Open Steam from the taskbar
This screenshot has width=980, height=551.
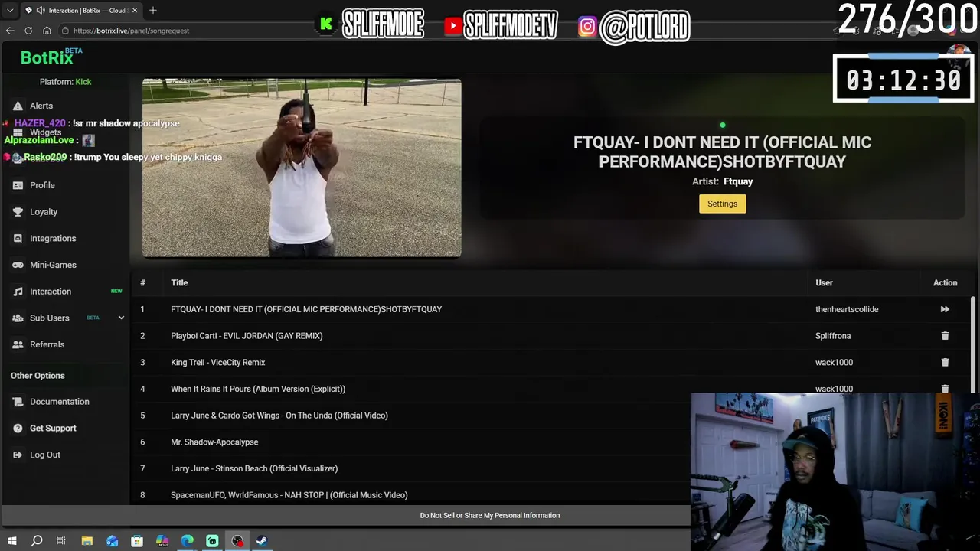coord(262,541)
